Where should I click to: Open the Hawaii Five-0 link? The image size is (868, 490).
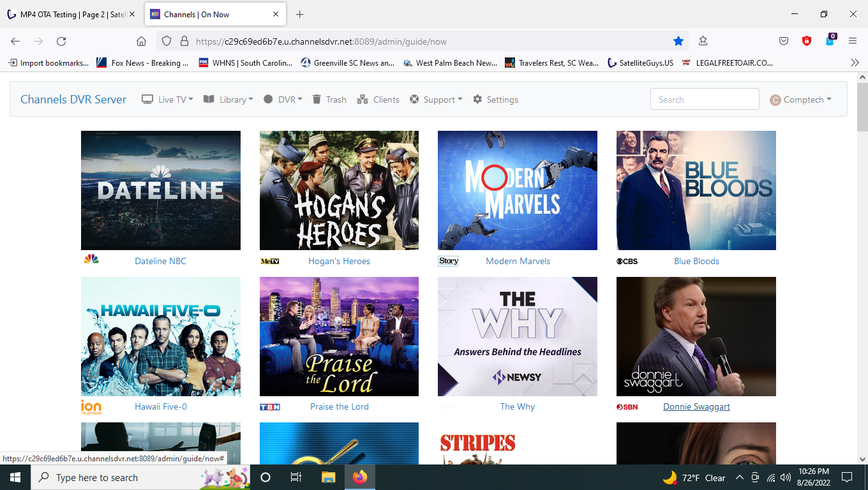[x=161, y=406]
